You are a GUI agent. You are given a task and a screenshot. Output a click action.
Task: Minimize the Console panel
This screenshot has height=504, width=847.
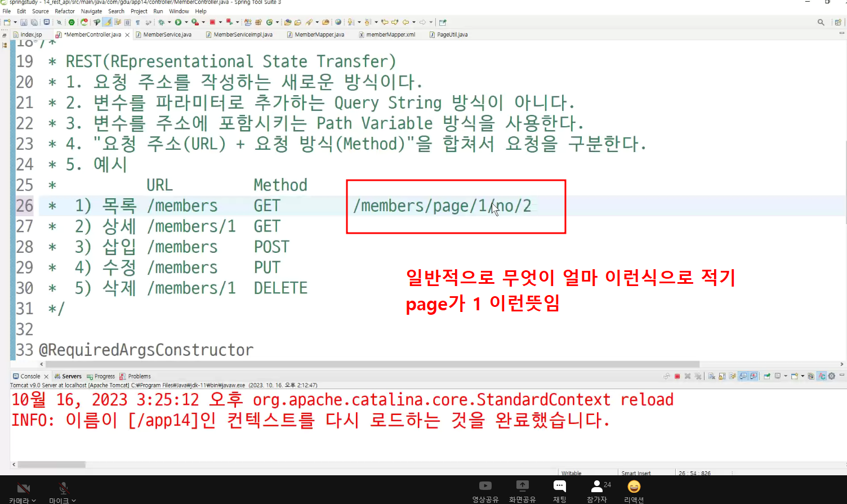tap(842, 374)
